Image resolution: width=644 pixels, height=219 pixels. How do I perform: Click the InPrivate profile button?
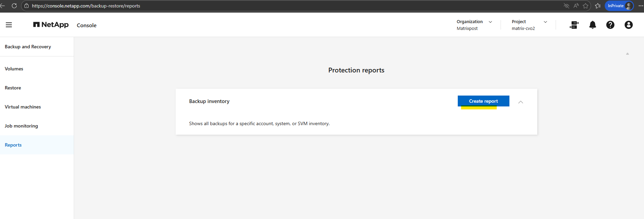pyautogui.click(x=619, y=6)
